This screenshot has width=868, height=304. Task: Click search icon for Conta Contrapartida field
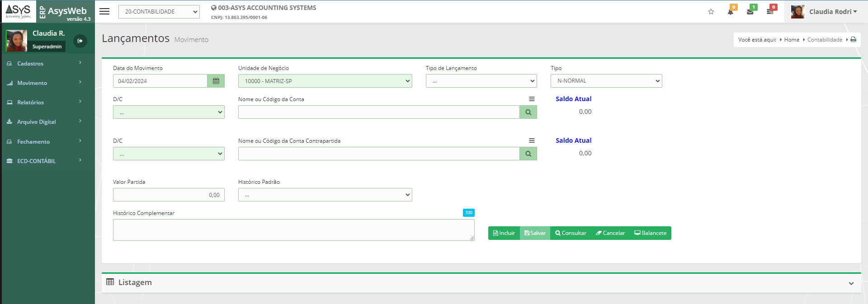click(x=528, y=154)
